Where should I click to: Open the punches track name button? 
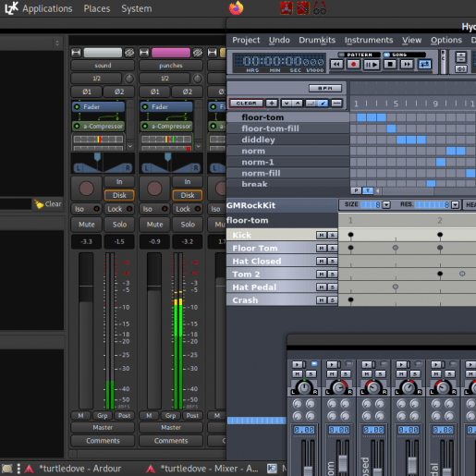tap(171, 66)
